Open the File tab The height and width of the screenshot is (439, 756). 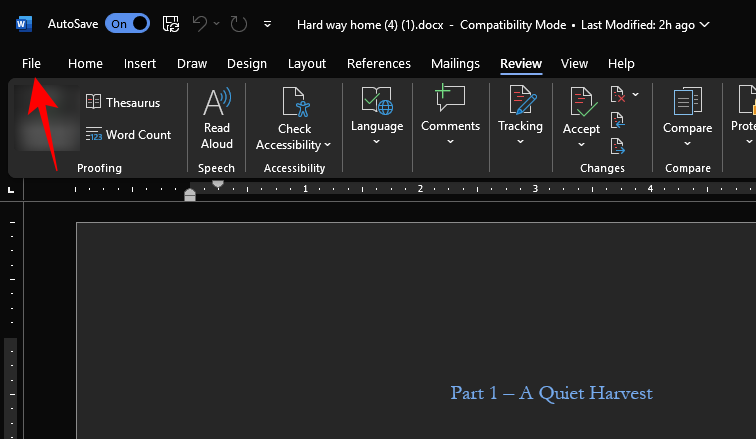pos(31,63)
